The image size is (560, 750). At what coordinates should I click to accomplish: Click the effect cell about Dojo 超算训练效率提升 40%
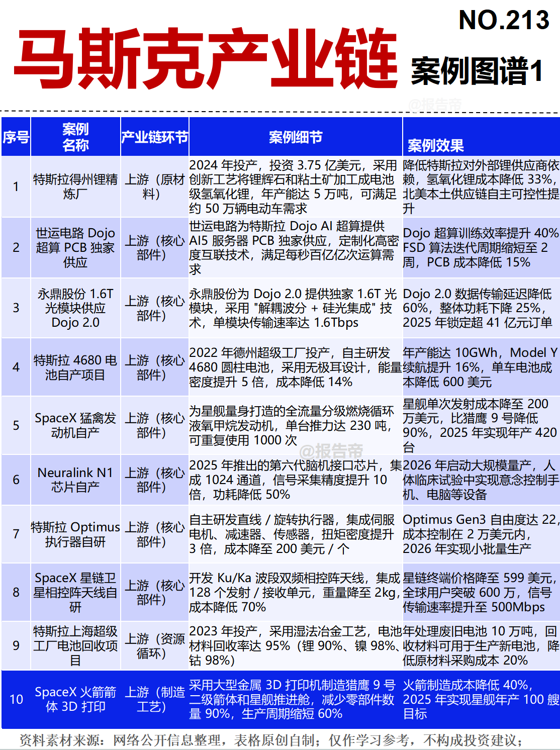[x=481, y=247]
